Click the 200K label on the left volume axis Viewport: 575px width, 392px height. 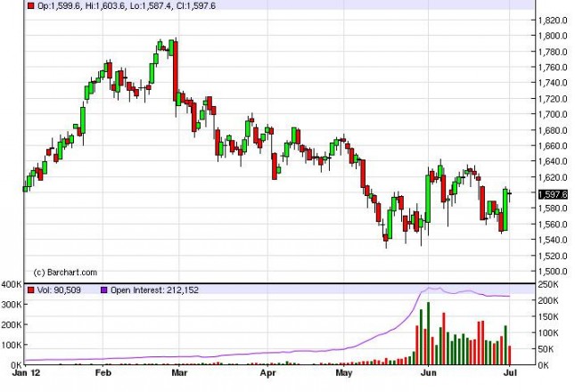point(11,325)
